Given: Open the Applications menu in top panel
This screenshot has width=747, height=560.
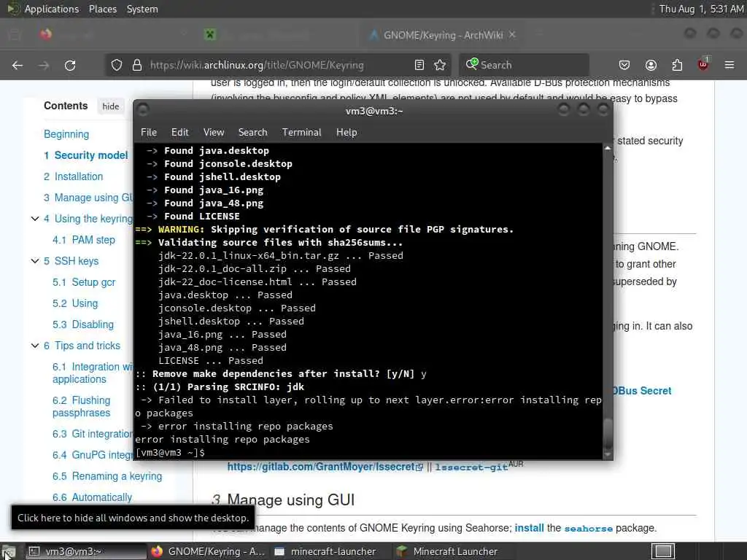Looking at the screenshot, I should [x=52, y=9].
